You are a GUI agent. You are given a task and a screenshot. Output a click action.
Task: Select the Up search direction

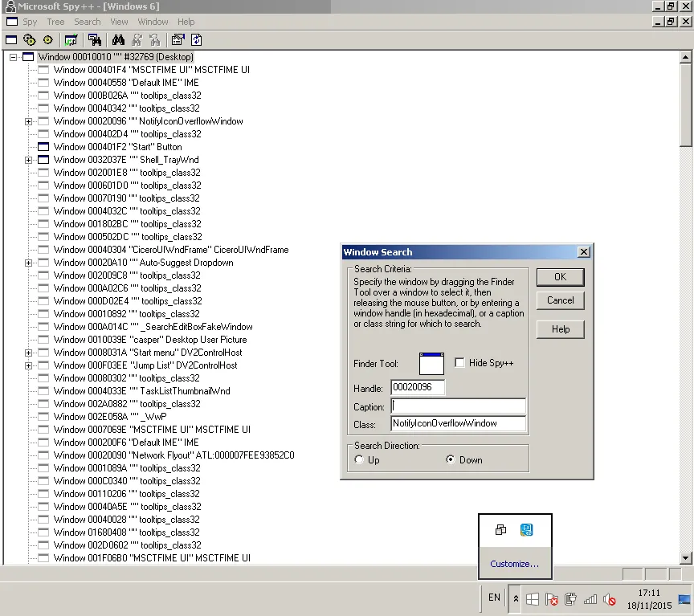coord(359,459)
